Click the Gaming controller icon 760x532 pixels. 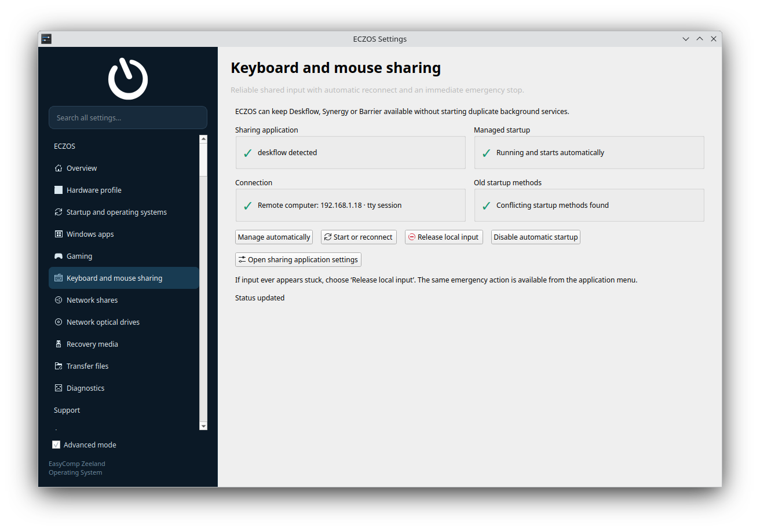click(59, 256)
